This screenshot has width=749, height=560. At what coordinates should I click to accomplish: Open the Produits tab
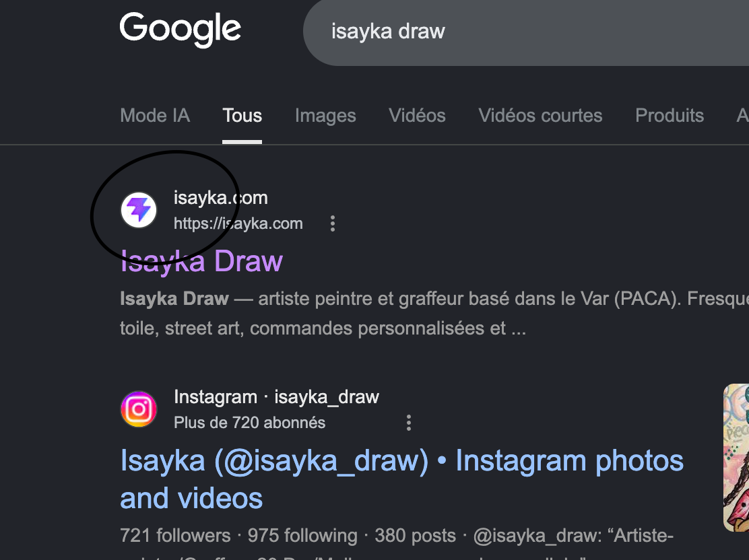(670, 116)
